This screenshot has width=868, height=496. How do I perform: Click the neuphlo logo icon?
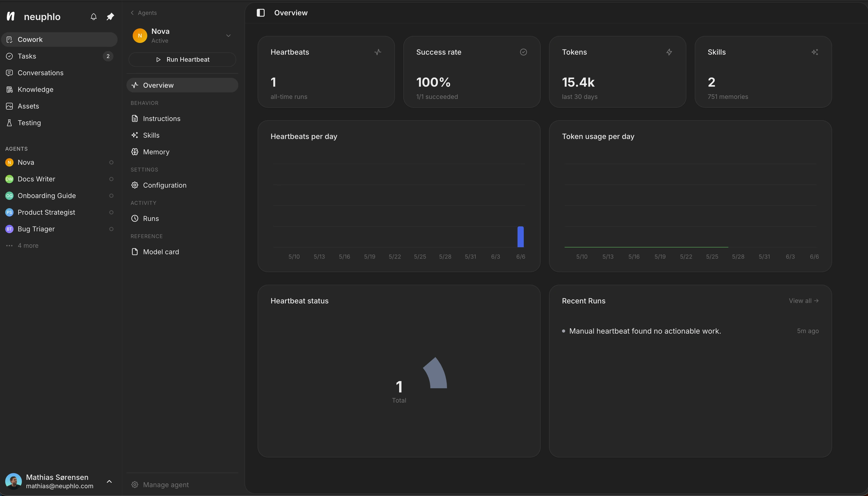tap(11, 16)
